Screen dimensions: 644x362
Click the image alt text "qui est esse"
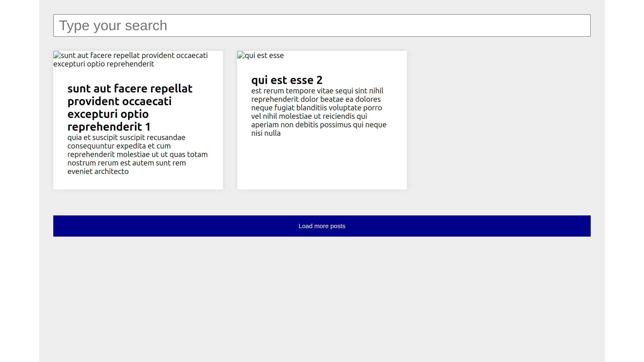(264, 55)
